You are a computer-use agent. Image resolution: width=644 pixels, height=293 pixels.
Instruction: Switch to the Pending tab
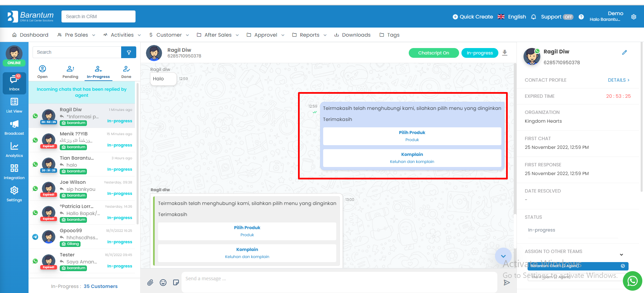[x=70, y=72]
